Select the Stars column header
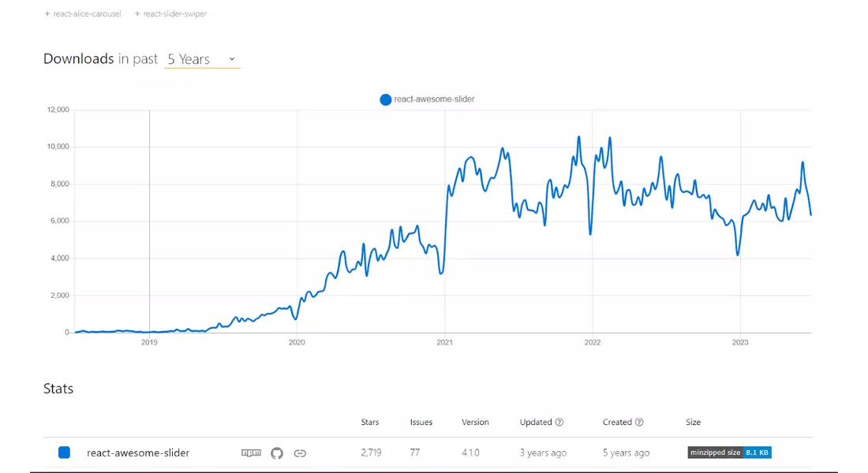The image size is (868, 473). pos(370,422)
